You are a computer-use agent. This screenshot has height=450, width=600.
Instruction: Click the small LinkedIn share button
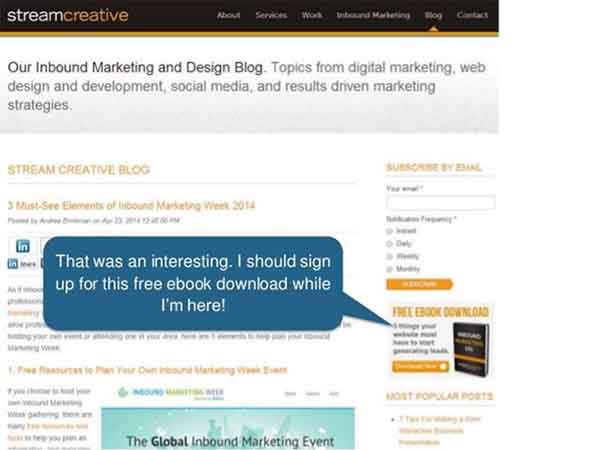tap(21, 264)
